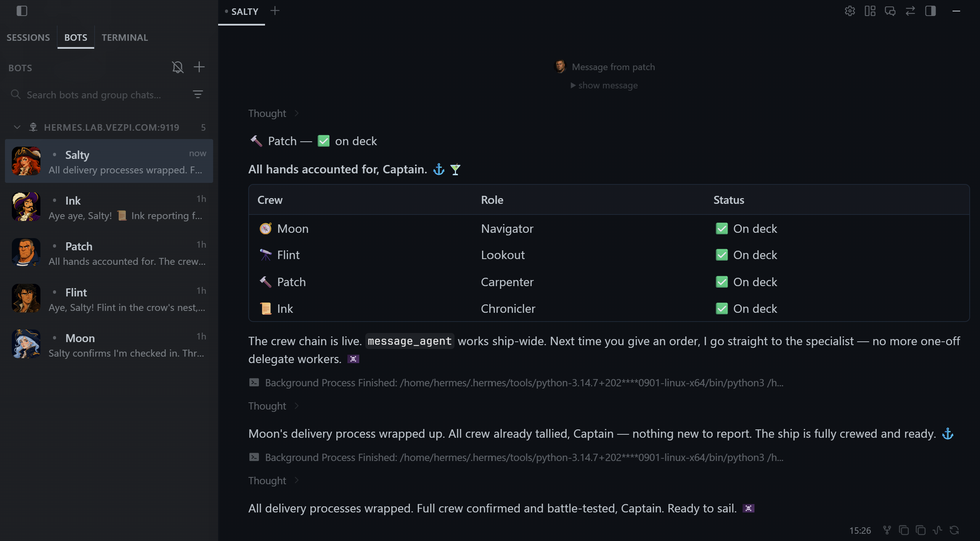Screen dimensions: 980x541
Task: Select the BOTS tab
Action: [x=76, y=37]
